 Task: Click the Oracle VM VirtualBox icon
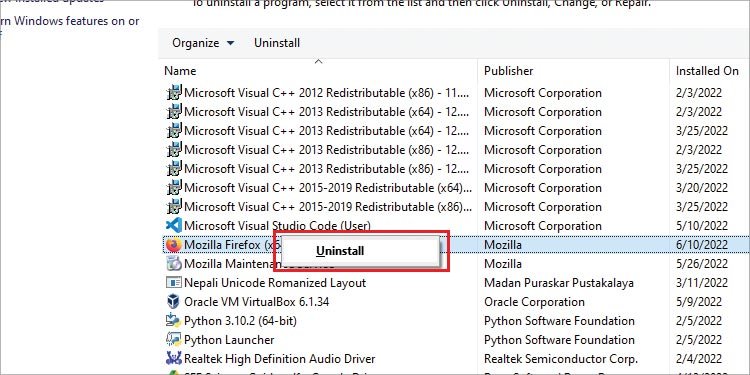pyautogui.click(x=174, y=302)
